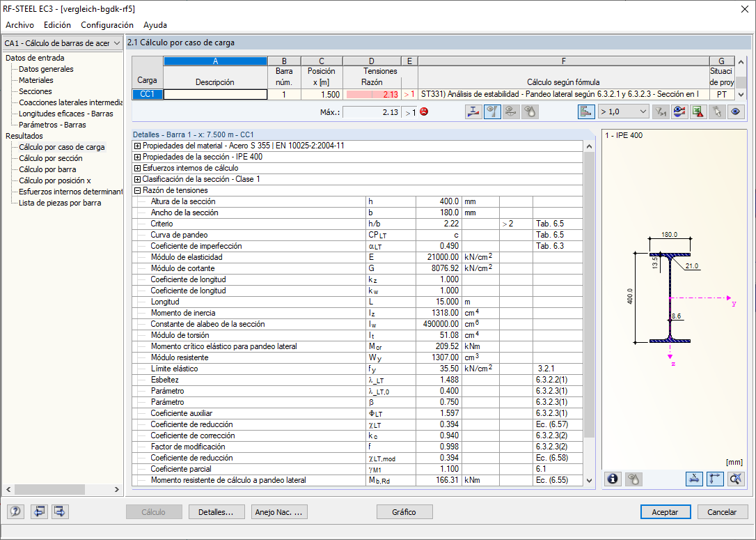Click the Cancelar button
The height and width of the screenshot is (540, 756).
(x=723, y=512)
